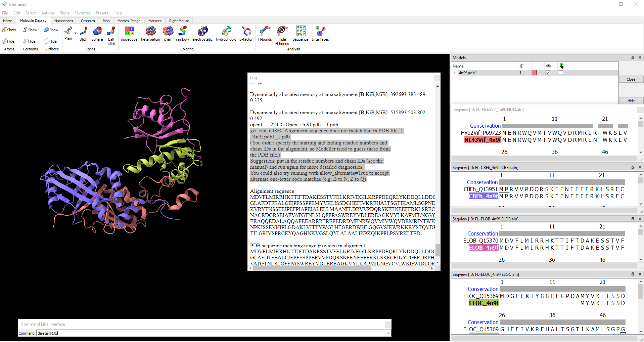Toggle selection checkbox for 4n9f.pdb1 model

pyautogui.click(x=561, y=73)
